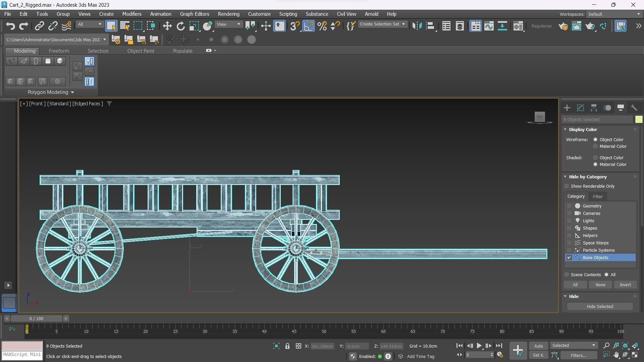
Task: Open the Motion command panel tab
Action: (x=607, y=108)
